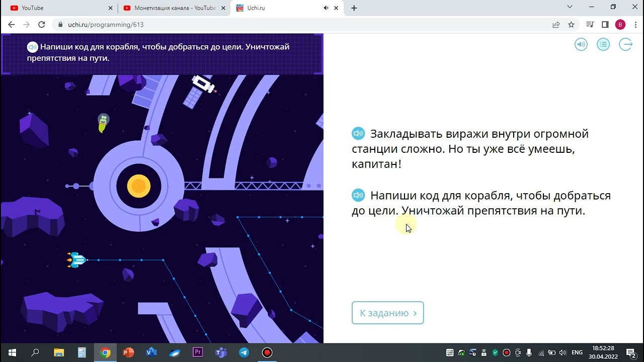Toggle the Chrome side panel
Viewport: 644px width, 362px height.
[605, 25]
